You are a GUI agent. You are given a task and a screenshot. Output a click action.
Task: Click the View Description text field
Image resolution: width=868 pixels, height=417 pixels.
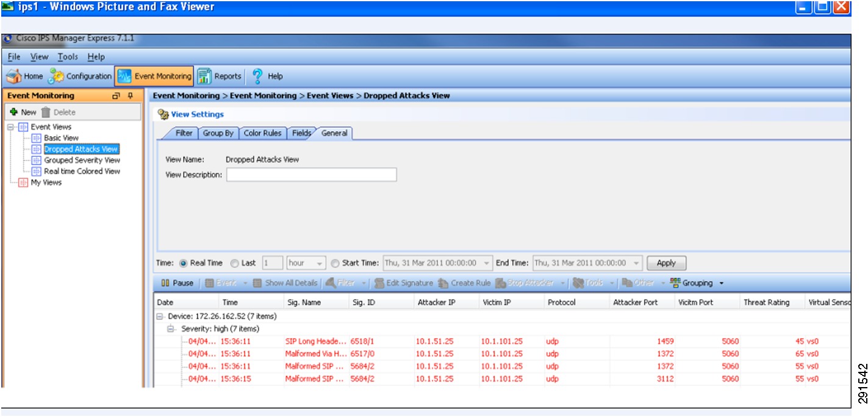pos(311,175)
